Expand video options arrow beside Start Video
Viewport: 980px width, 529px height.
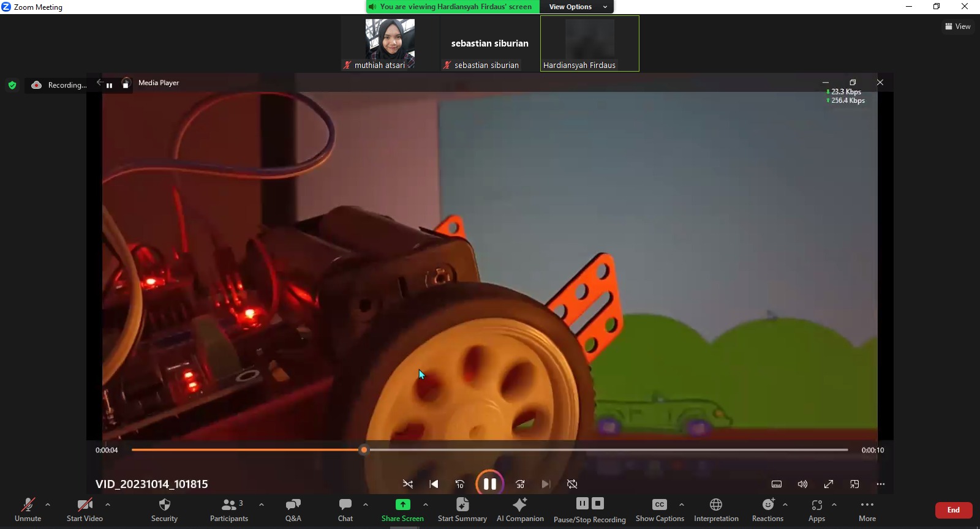coord(108,505)
